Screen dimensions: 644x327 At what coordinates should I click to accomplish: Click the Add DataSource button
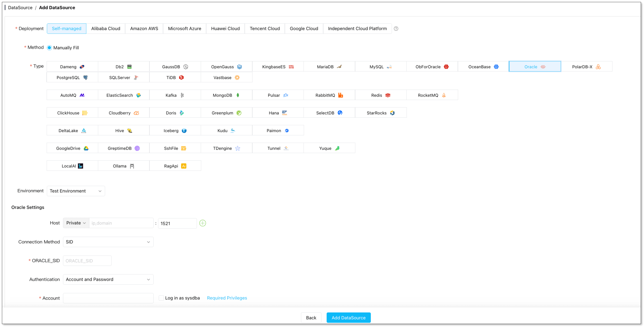tap(349, 318)
